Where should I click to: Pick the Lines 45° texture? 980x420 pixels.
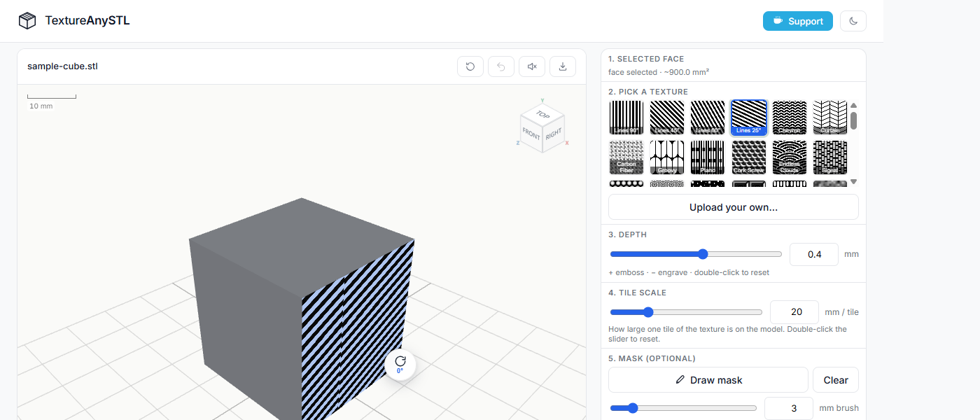click(x=667, y=118)
